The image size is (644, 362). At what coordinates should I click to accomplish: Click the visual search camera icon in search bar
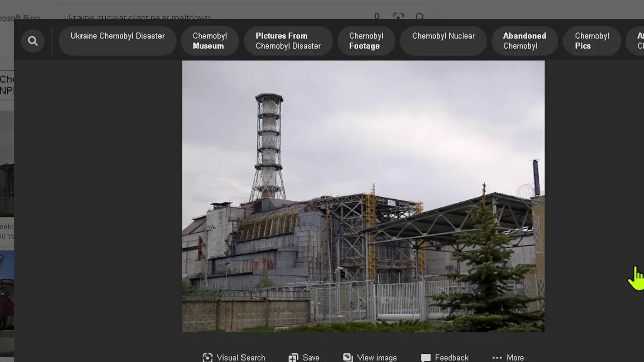pyautogui.click(x=398, y=17)
